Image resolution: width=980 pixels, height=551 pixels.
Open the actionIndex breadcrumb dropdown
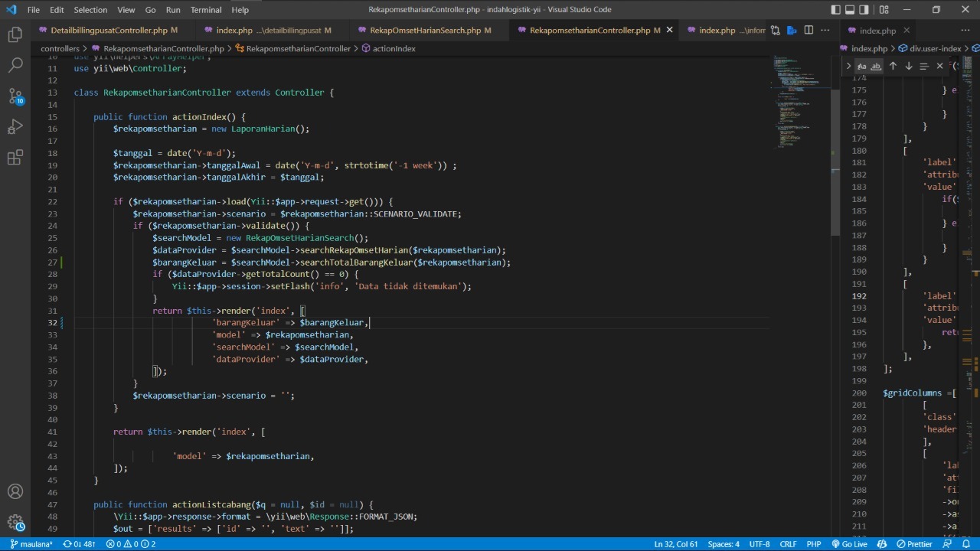point(394,49)
